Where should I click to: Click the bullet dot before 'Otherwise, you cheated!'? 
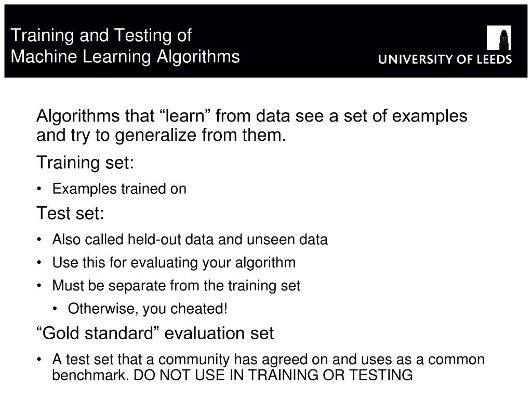pyautogui.click(x=55, y=309)
